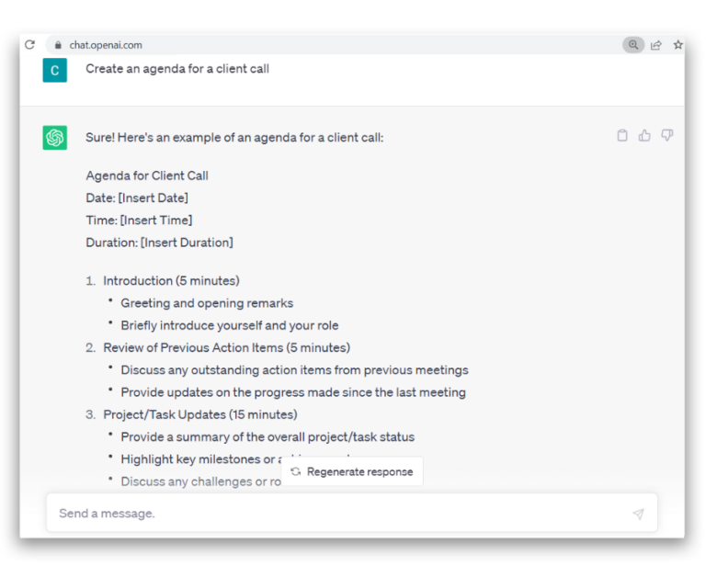Click the 'Project/Task Updates (15 minutes)' item
Image resolution: width=706 pixels, height=588 pixels.
[x=199, y=414]
